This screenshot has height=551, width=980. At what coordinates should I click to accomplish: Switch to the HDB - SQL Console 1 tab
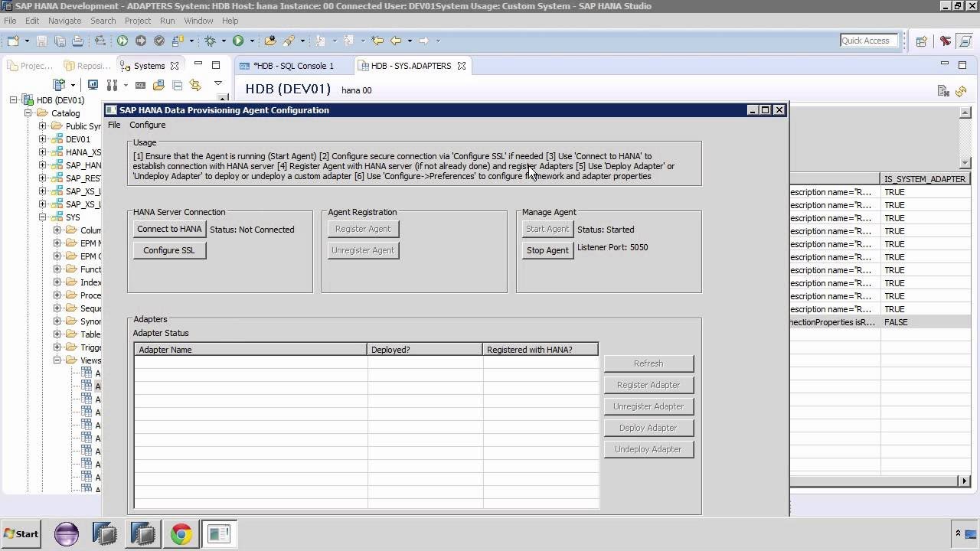[x=287, y=66]
